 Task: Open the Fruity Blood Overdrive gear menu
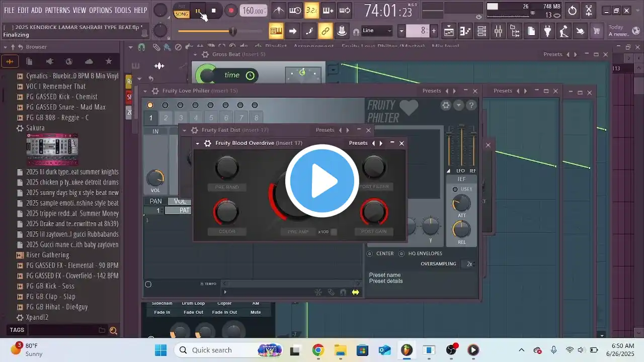(x=207, y=143)
